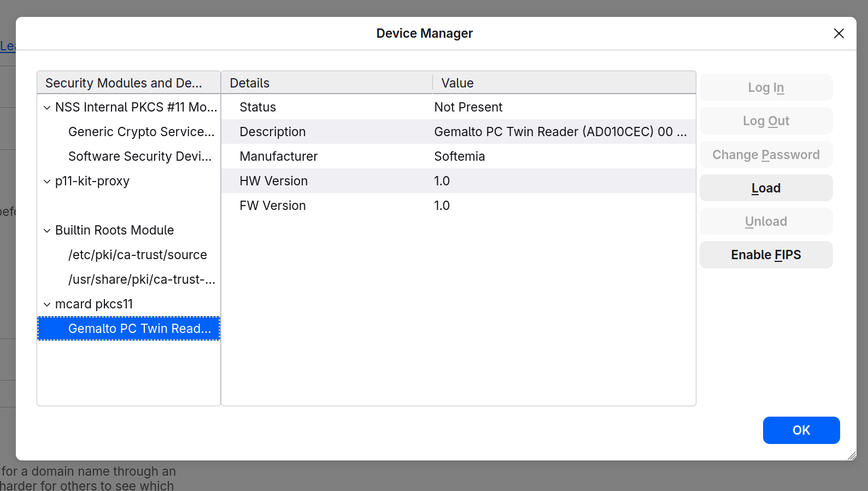Click the Security Modules and Devices column header
The width and height of the screenshot is (868, 491).
pos(129,83)
